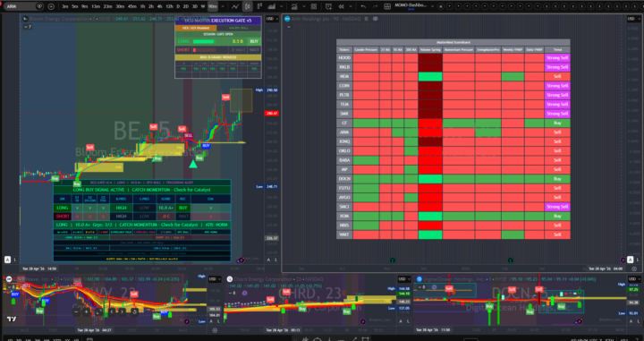The height and width of the screenshot is (341, 644).
Task: Select the 4h timeframe
Action: tap(160, 6)
